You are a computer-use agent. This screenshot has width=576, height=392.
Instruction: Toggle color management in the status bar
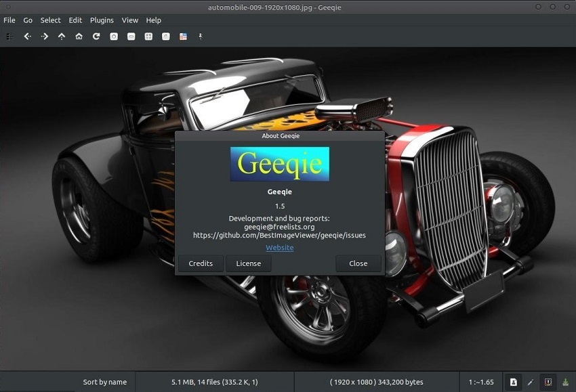(x=547, y=382)
